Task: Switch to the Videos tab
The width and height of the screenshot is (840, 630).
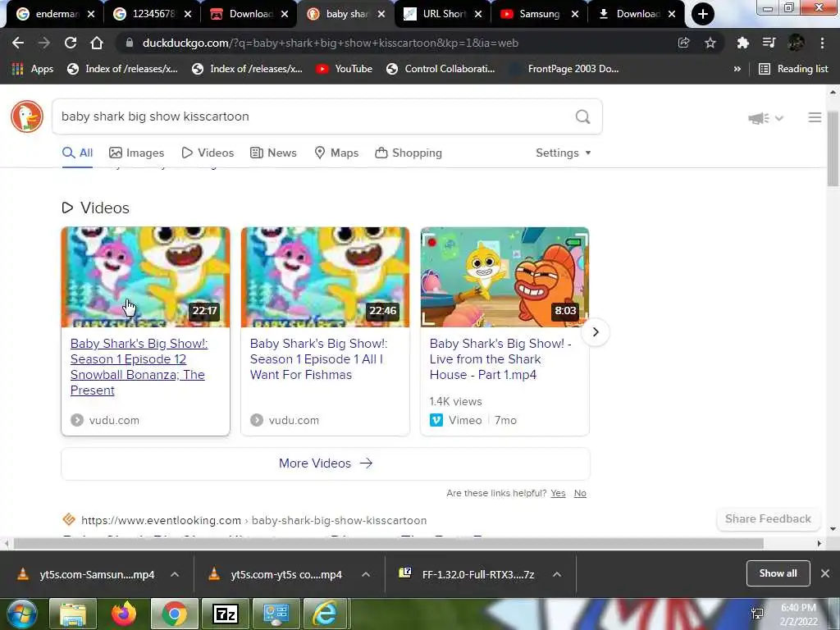Action: (x=208, y=153)
